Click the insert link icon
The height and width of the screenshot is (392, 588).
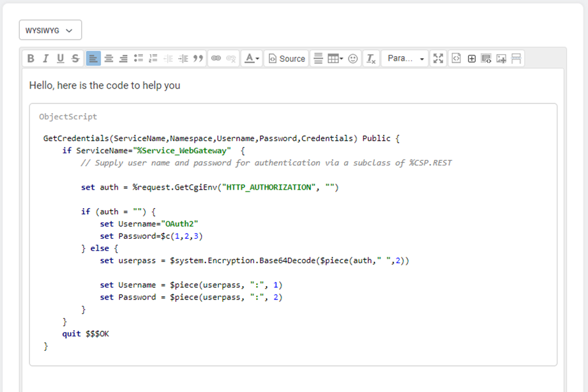(216, 59)
